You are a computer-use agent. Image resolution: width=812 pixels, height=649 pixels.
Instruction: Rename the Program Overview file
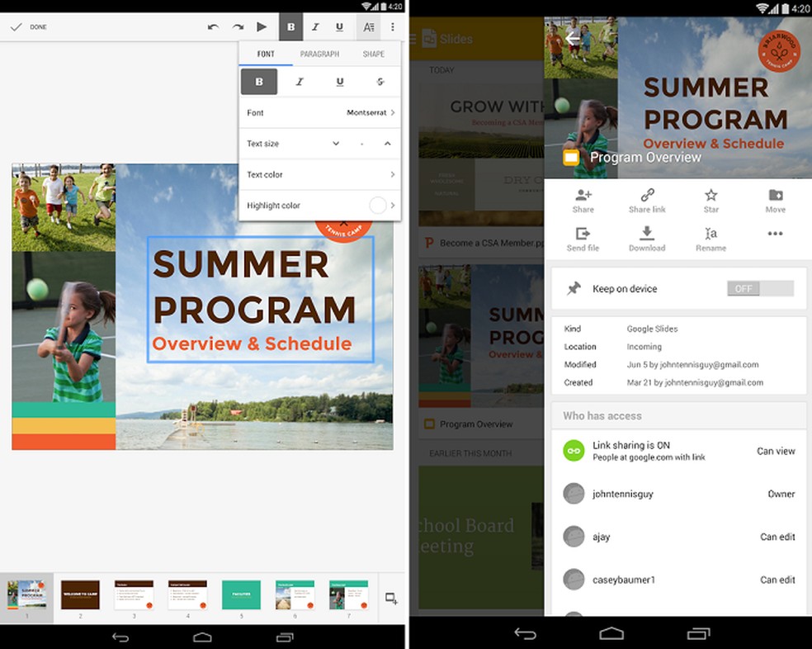710,237
